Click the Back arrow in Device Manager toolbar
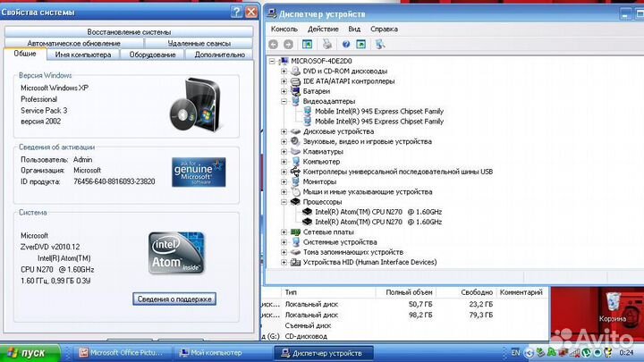This screenshot has width=644, height=362. coord(273,45)
